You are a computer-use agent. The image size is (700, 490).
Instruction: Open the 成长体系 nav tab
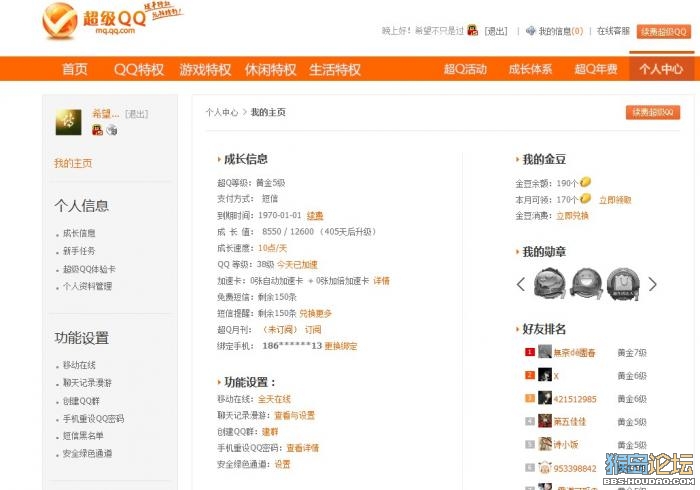click(x=530, y=69)
